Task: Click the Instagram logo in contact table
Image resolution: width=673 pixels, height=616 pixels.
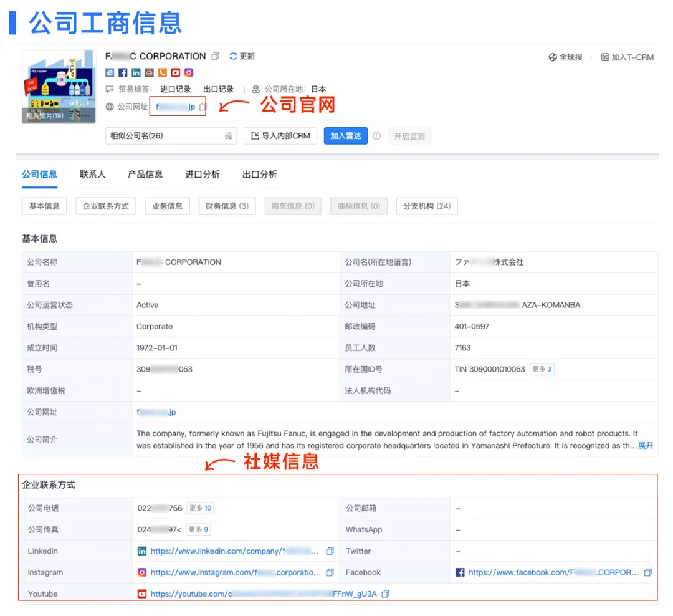Action: coord(142,572)
